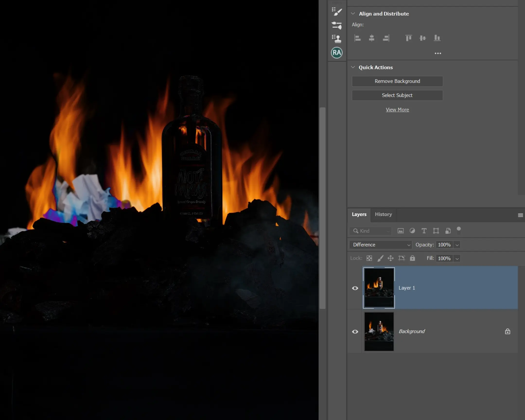Image resolution: width=525 pixels, height=420 pixels.
Task: Click the align horizontal centers icon
Action: (x=372, y=38)
